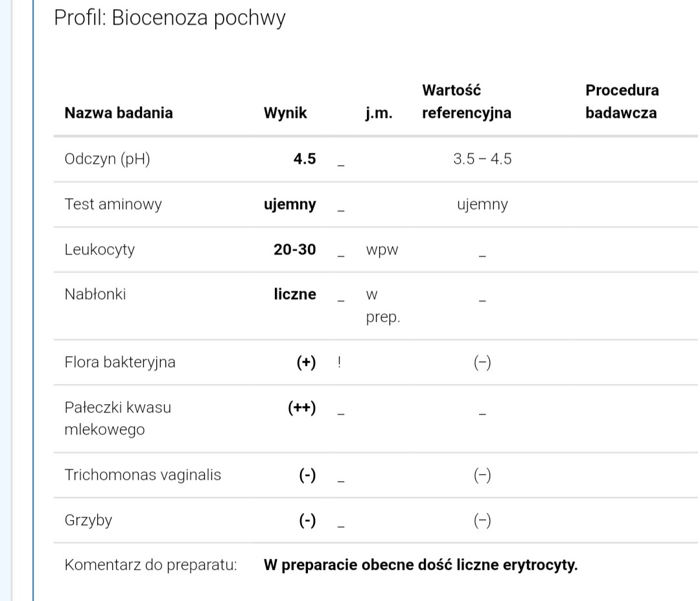
Task: Select the 'Trichomonas vaginalis' row label
Action: pos(143,475)
